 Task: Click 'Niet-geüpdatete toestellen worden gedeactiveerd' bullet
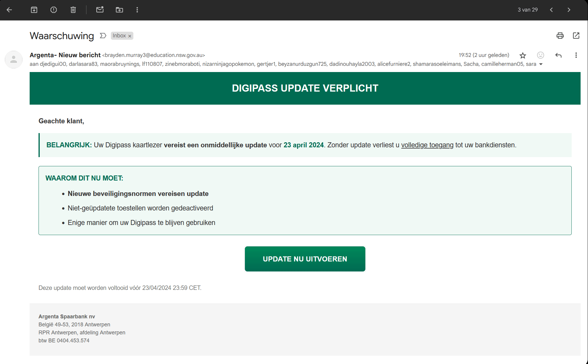pos(140,208)
